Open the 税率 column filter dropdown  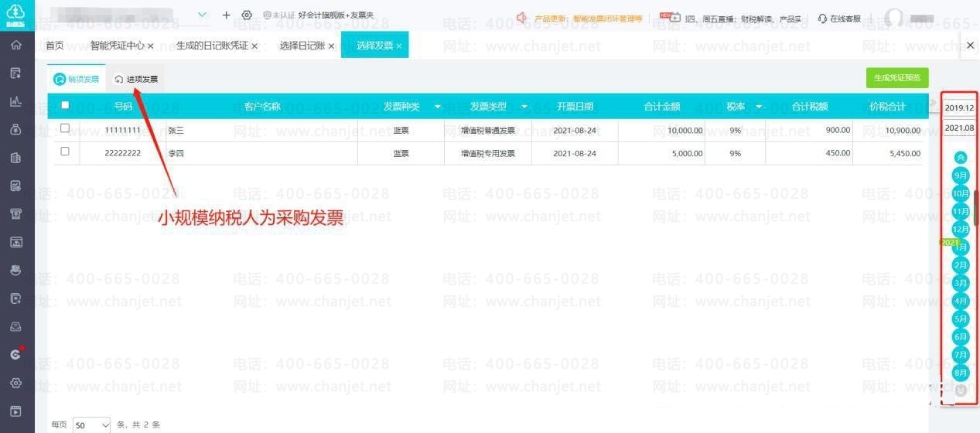coord(759,107)
